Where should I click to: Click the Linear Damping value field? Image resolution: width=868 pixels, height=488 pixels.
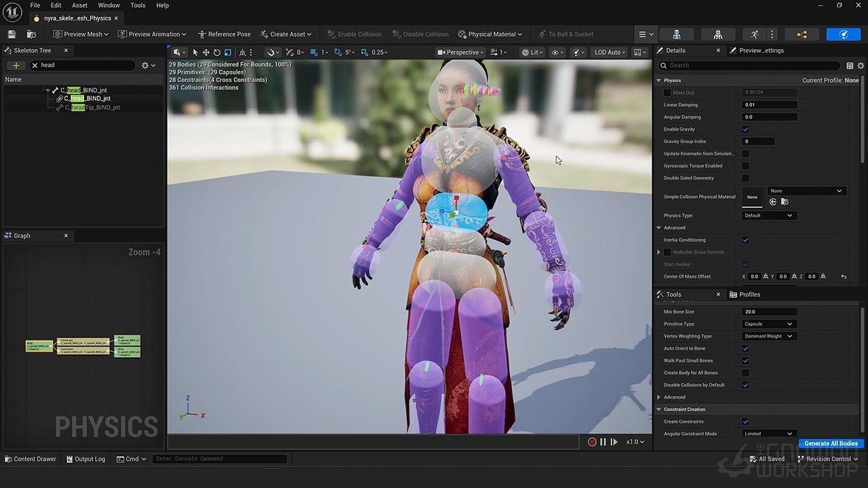coord(769,105)
